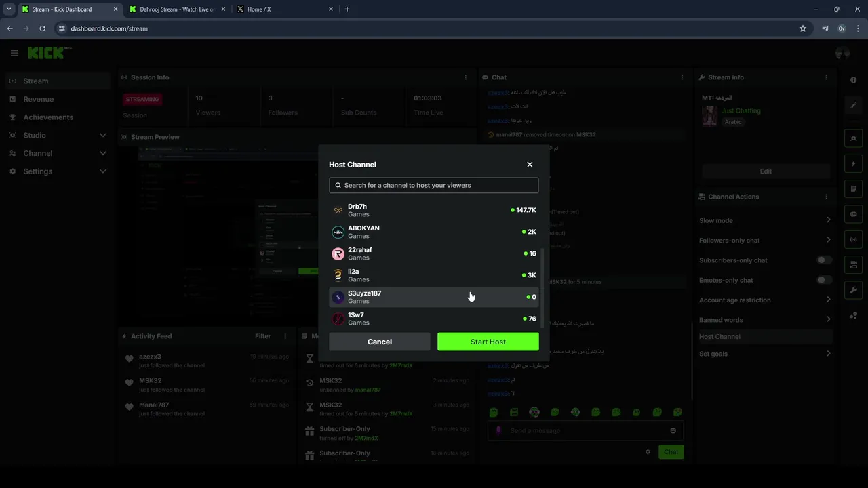Bookmark this page with star icon
868x488 pixels.
coord(803,28)
